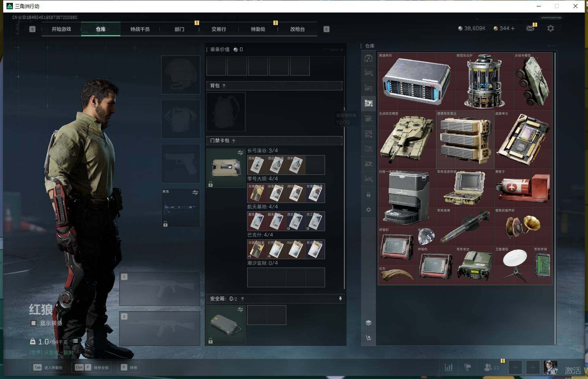Select the 化石 fossil claw item
588x379 pixels.
[x=397, y=275]
